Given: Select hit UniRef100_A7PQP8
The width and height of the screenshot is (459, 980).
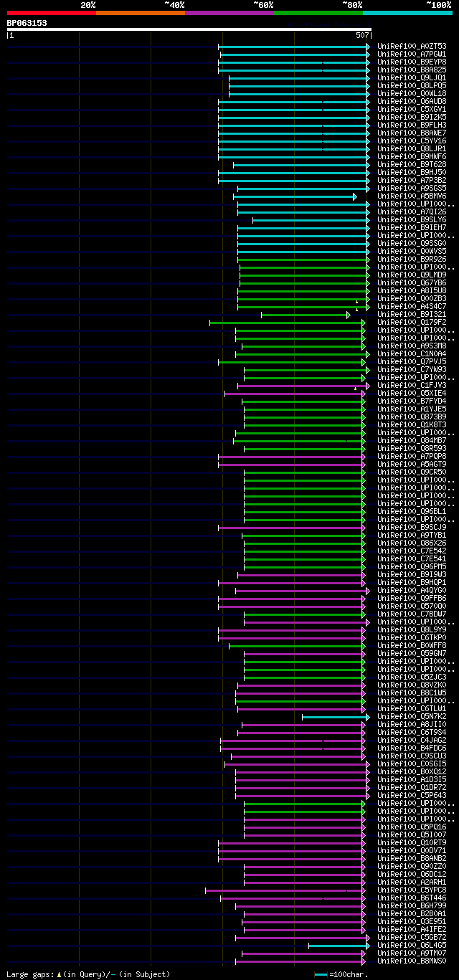Looking at the screenshot, I should tap(412, 457).
